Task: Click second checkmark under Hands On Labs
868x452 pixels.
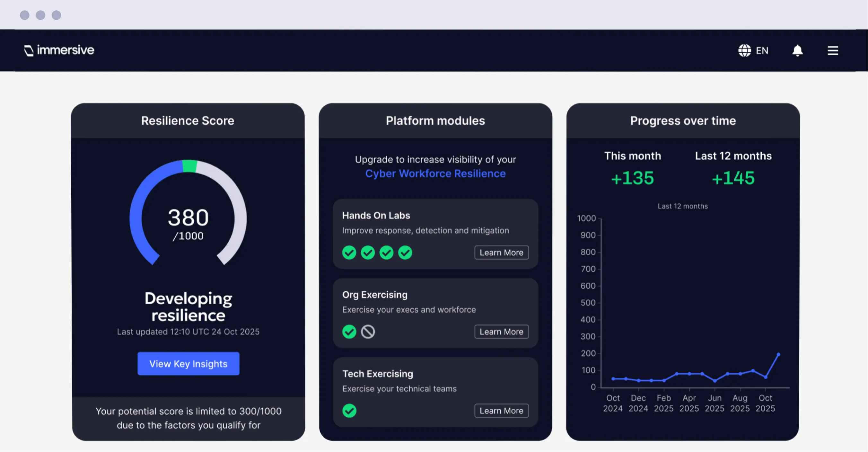Action: pos(368,253)
